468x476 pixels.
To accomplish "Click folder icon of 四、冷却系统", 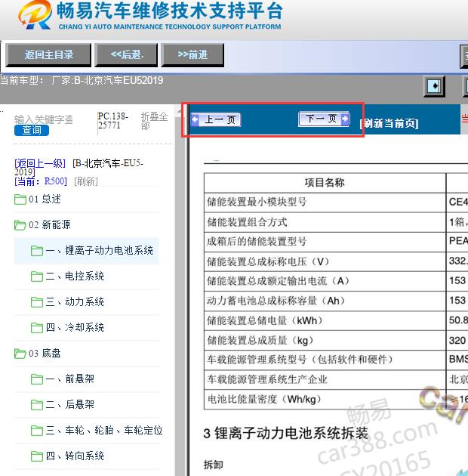I will tap(37, 328).
